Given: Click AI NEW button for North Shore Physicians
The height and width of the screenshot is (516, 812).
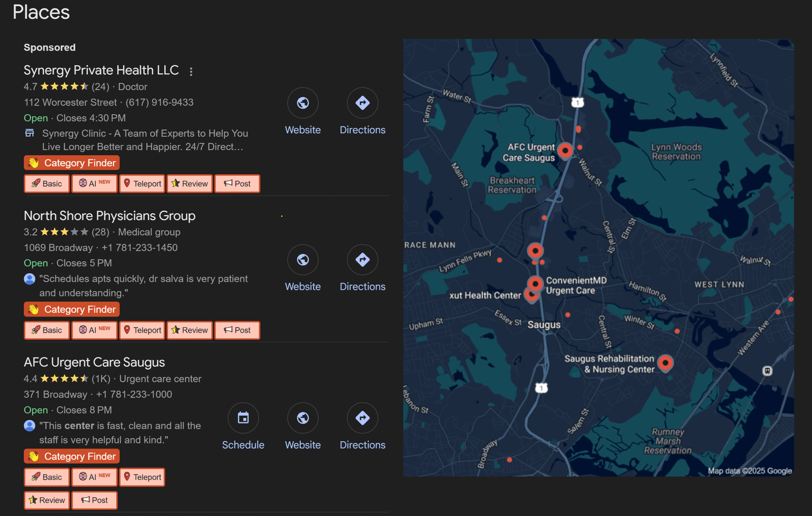Looking at the screenshot, I should pyautogui.click(x=94, y=330).
